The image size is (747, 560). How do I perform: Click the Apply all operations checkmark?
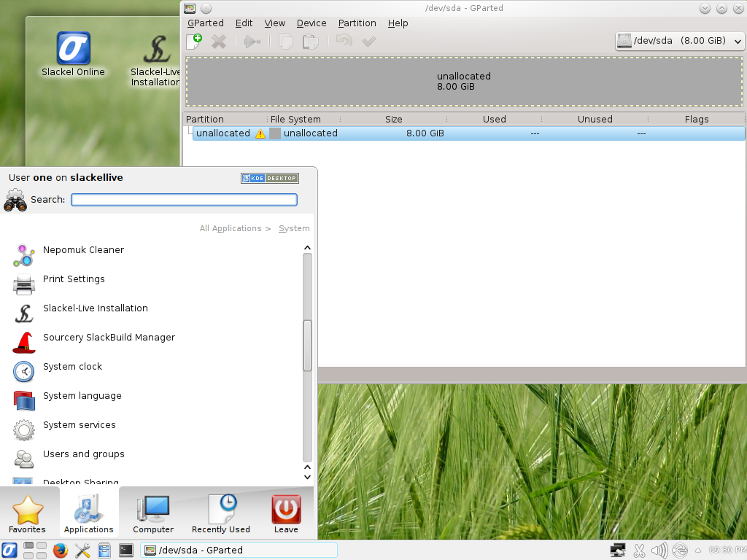tap(368, 42)
